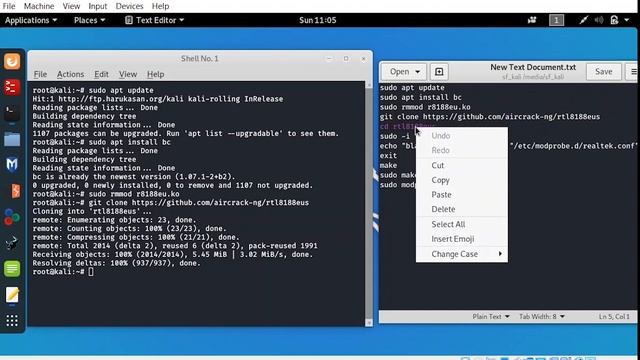640x360 pixels.
Task: Click the Save button in the text editor
Action: pos(604,72)
